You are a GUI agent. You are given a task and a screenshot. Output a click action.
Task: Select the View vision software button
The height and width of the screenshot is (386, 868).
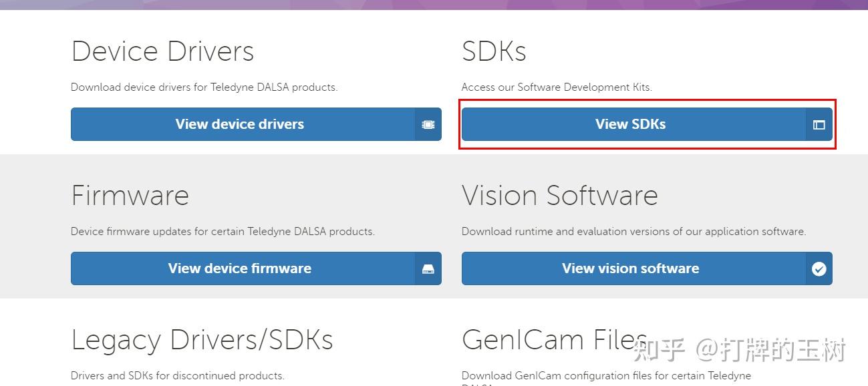647,268
